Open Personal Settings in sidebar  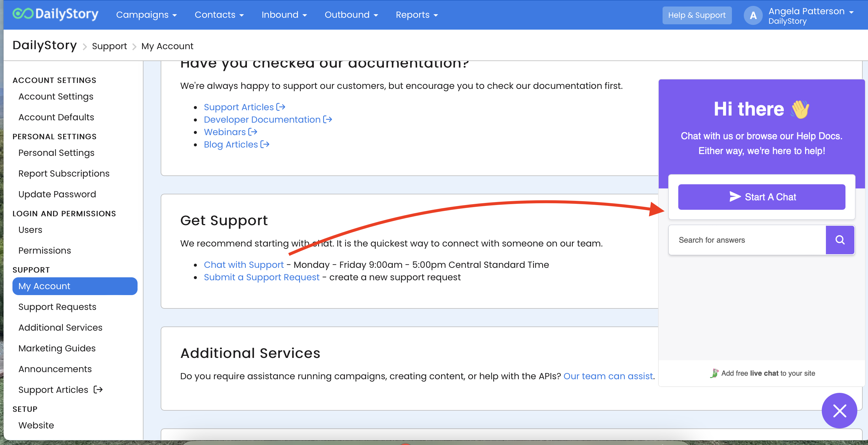coord(56,153)
